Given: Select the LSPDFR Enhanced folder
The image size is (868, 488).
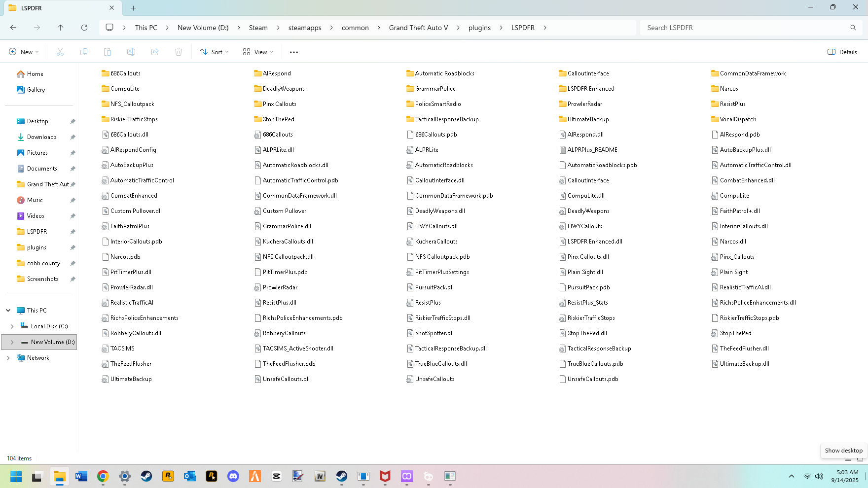Looking at the screenshot, I should pyautogui.click(x=586, y=89).
